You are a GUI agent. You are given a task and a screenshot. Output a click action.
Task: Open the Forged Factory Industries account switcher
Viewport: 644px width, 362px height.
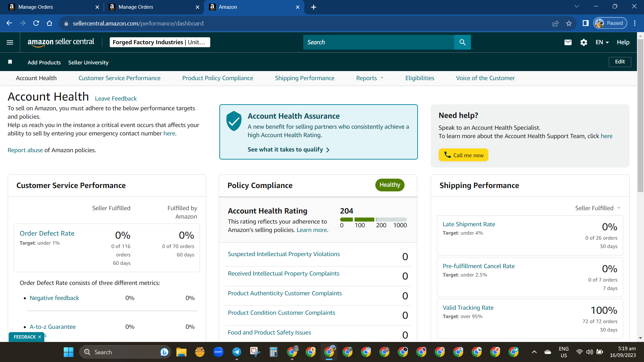click(160, 42)
